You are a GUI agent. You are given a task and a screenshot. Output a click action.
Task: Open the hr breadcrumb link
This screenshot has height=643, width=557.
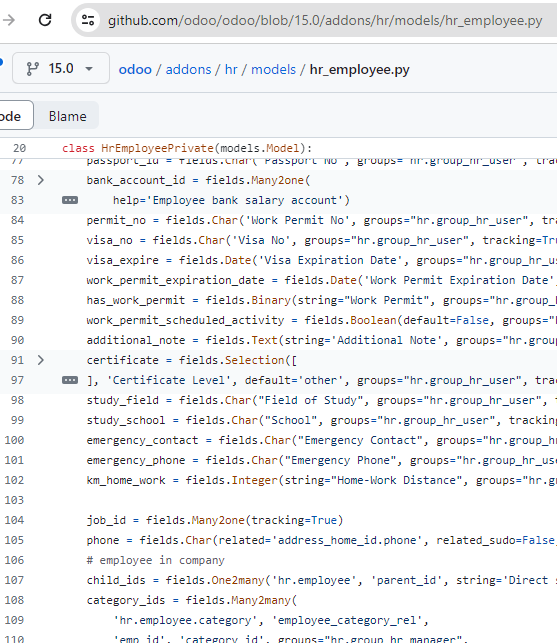tap(231, 69)
